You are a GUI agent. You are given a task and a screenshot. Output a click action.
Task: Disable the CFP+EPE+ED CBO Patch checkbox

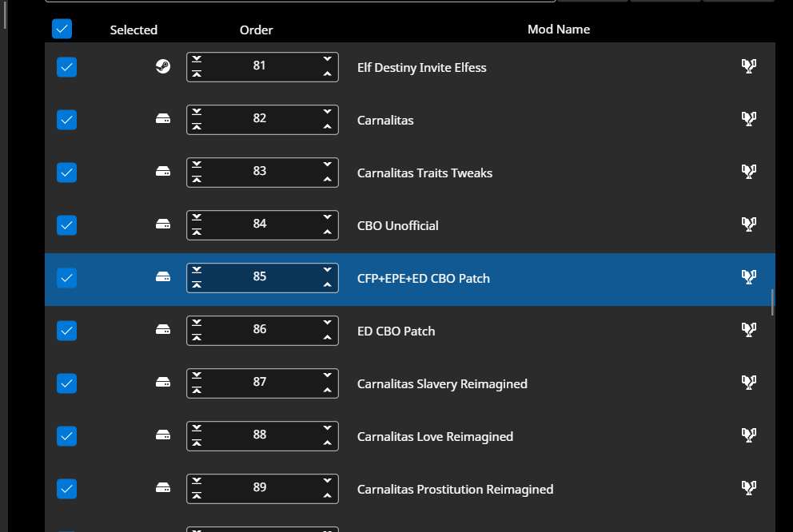[67, 278]
